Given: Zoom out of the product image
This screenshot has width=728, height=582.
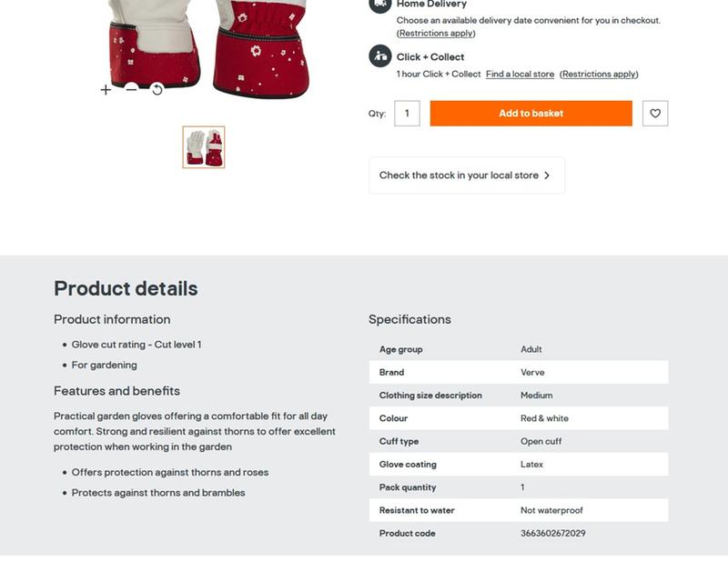Looking at the screenshot, I should coord(132,89).
